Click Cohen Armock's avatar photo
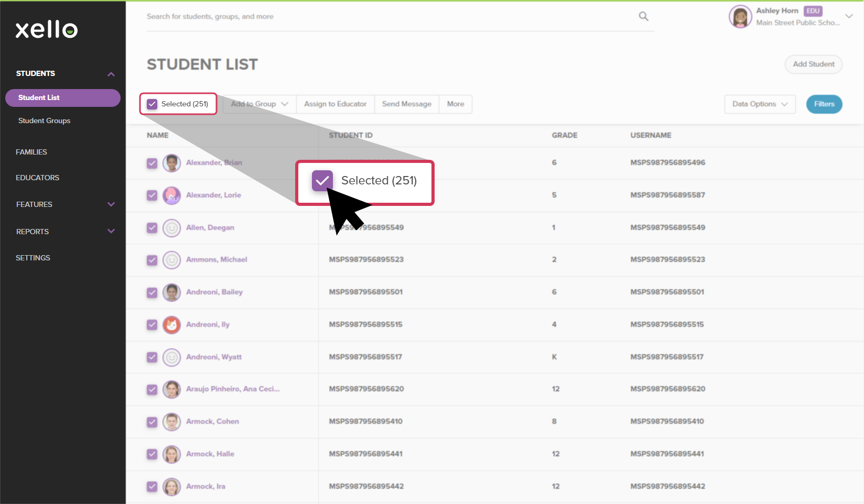 (171, 422)
